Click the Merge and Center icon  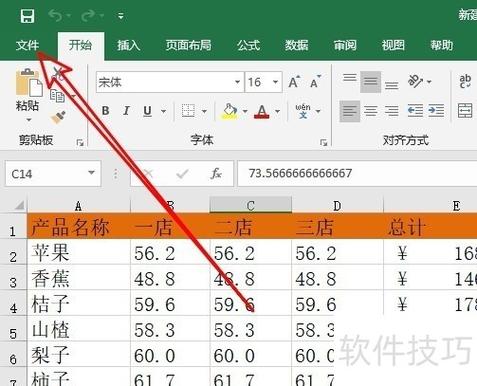465,111
